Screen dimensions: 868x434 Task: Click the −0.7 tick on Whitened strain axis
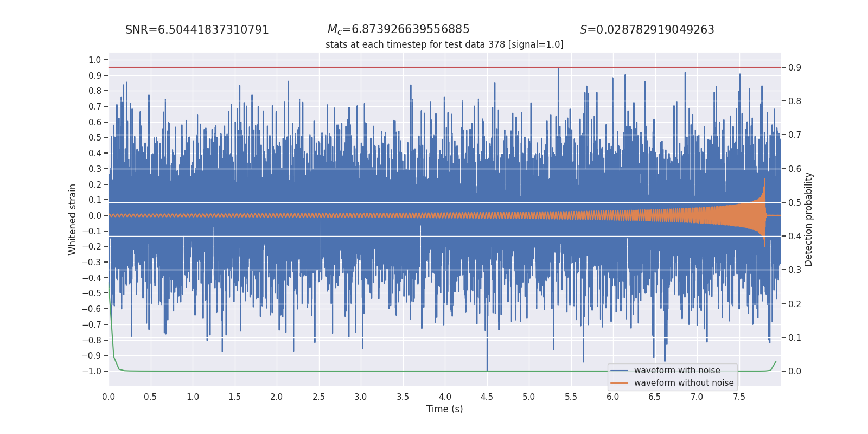click(92, 324)
